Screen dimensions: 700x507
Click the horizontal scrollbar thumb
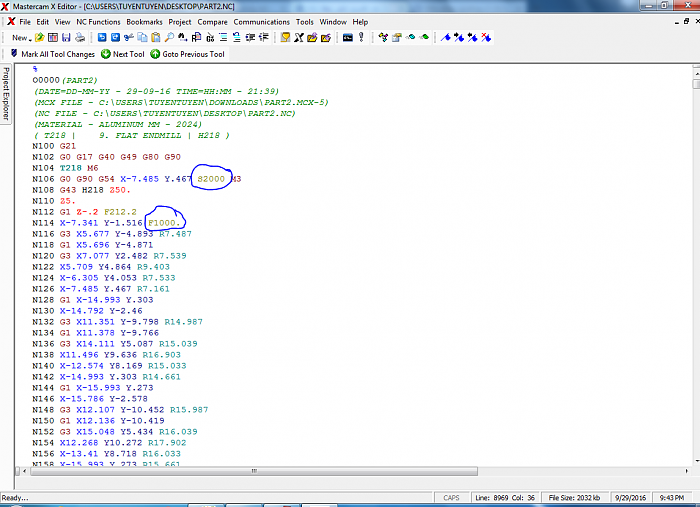(x=254, y=471)
